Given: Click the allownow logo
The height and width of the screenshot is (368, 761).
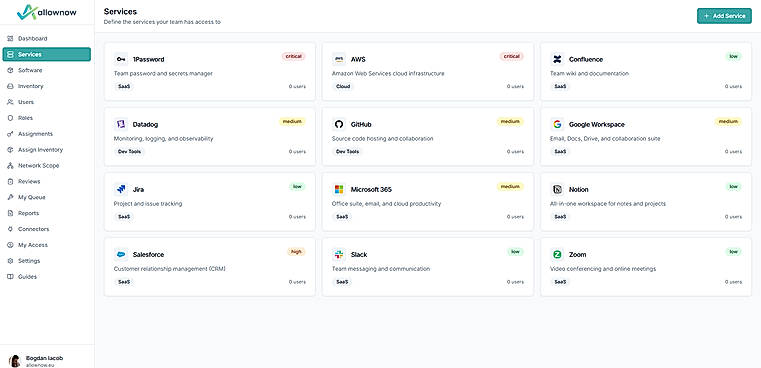Looking at the screenshot, I should click(x=47, y=12).
